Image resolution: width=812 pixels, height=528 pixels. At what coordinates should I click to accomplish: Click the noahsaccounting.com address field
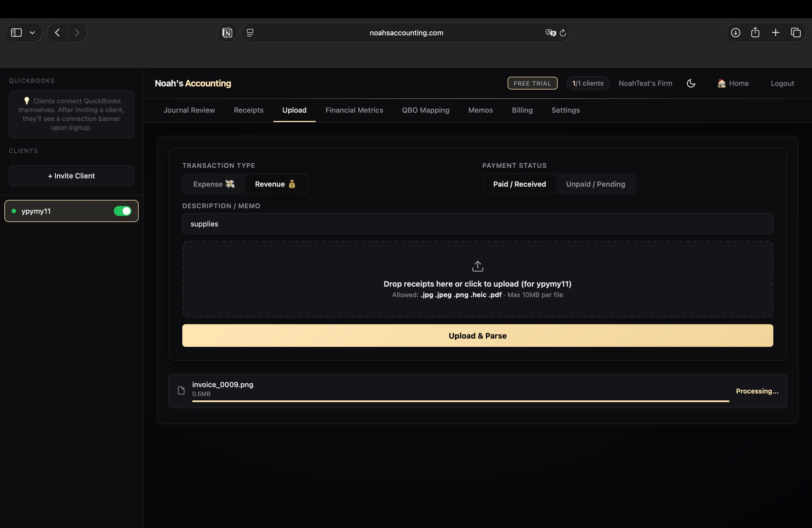pos(406,33)
